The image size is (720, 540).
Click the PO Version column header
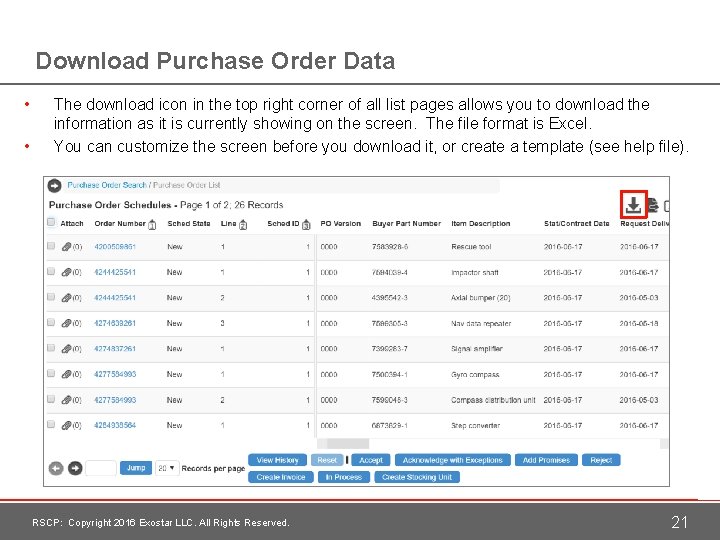pyautogui.click(x=341, y=224)
